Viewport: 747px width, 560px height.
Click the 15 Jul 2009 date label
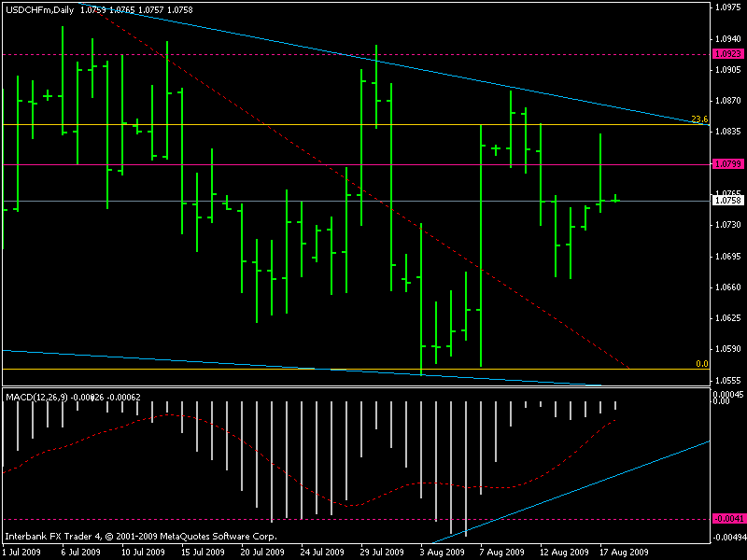click(x=204, y=552)
